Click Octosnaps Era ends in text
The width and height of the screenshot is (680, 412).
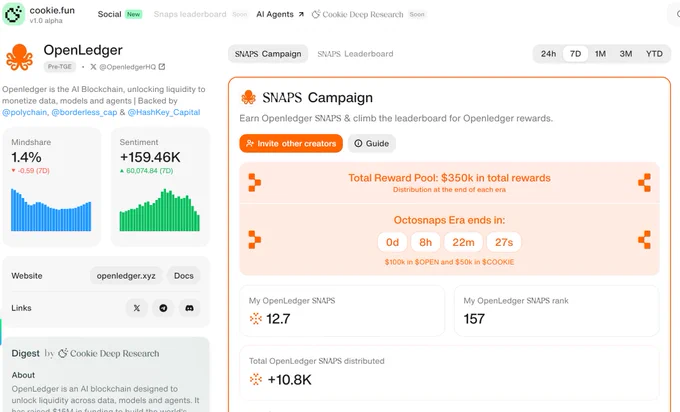pyautogui.click(x=449, y=220)
